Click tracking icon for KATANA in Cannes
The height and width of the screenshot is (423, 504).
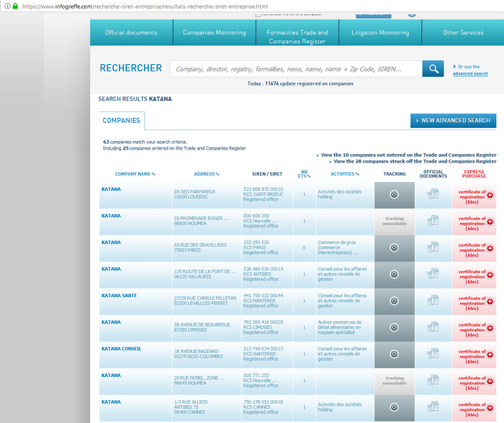pyautogui.click(x=394, y=406)
